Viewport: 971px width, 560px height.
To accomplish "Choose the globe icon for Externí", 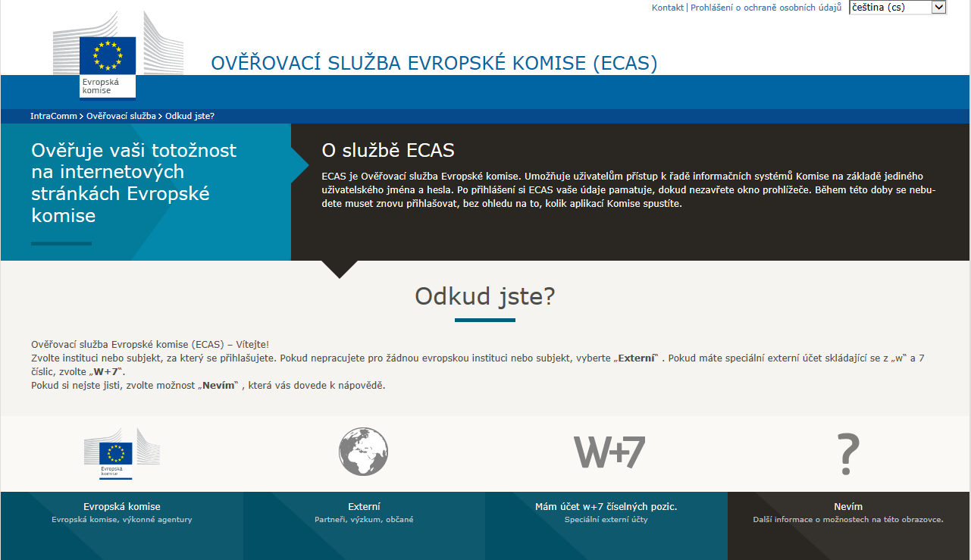I will [x=364, y=452].
